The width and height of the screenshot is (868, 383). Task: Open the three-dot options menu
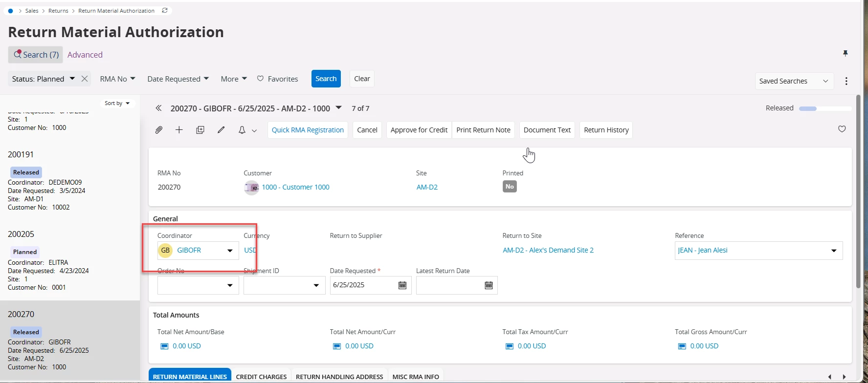click(846, 81)
